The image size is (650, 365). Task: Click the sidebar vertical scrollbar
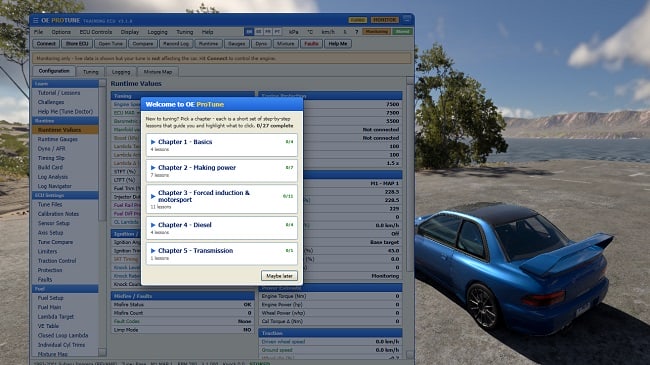point(102,218)
